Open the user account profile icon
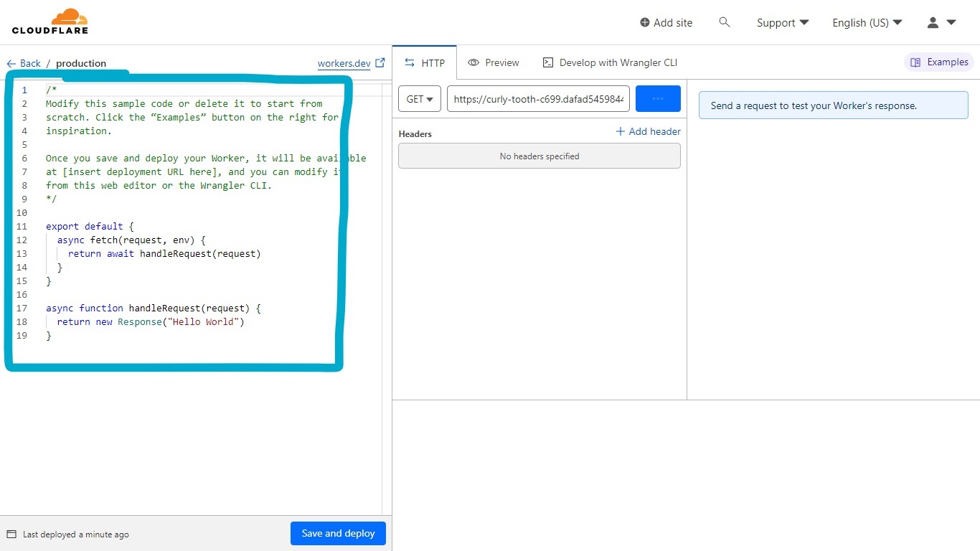The width and height of the screenshot is (980, 551). pos(933,22)
